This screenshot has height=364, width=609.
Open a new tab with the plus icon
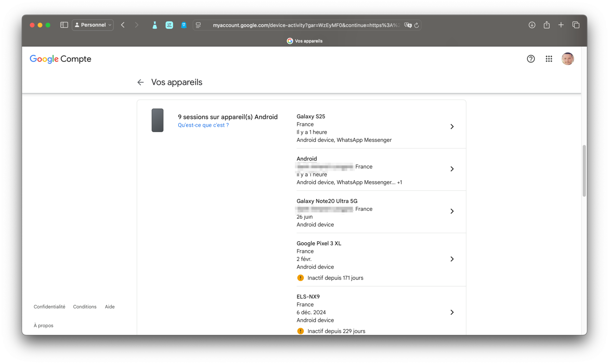pyautogui.click(x=561, y=25)
